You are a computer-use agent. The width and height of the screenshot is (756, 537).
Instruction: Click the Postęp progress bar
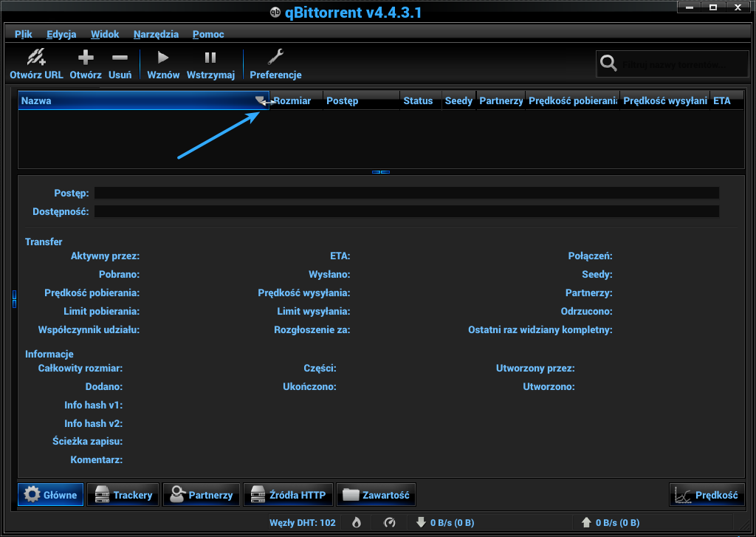(x=407, y=193)
